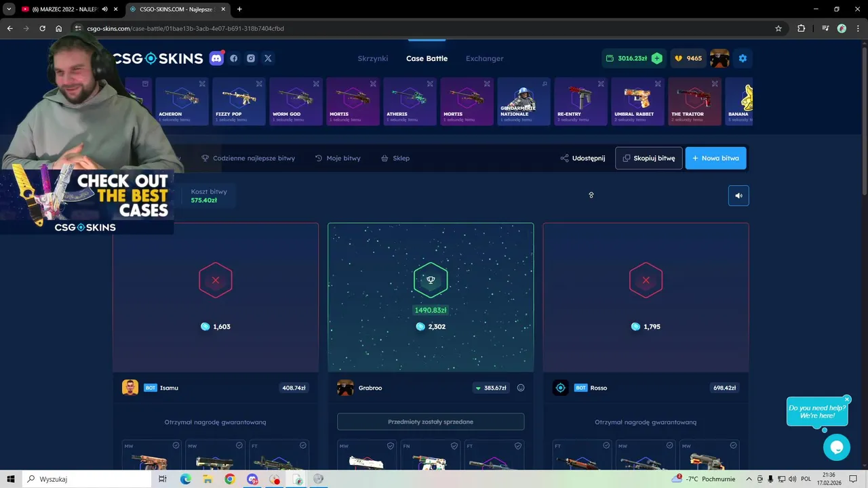Open the Instagram icon in header
The width and height of the screenshot is (868, 488).
(x=251, y=58)
